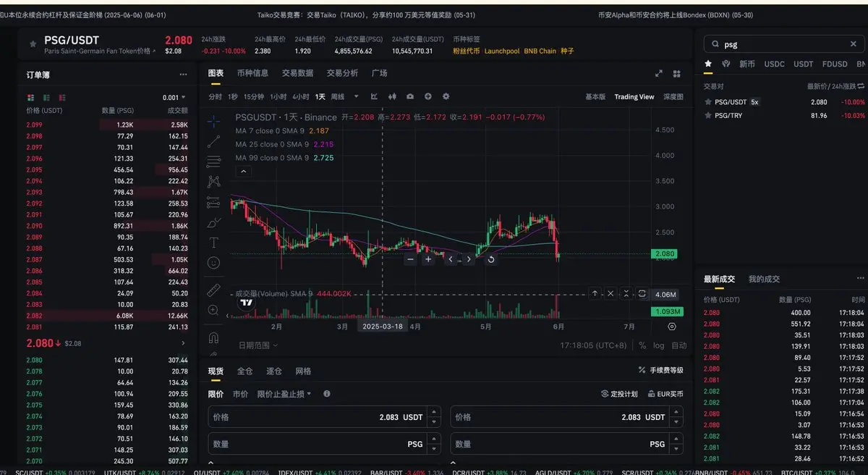
Task: Open the emoji icons tool
Action: (213, 262)
